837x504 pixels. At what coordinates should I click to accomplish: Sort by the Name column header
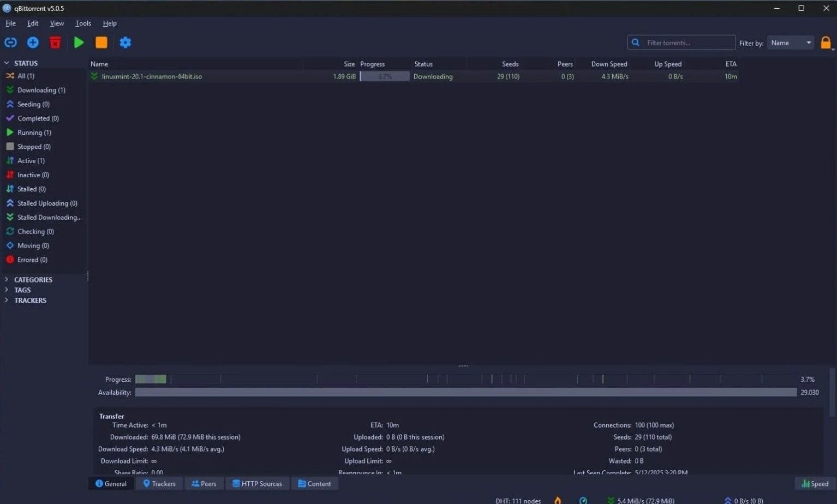pyautogui.click(x=196, y=64)
